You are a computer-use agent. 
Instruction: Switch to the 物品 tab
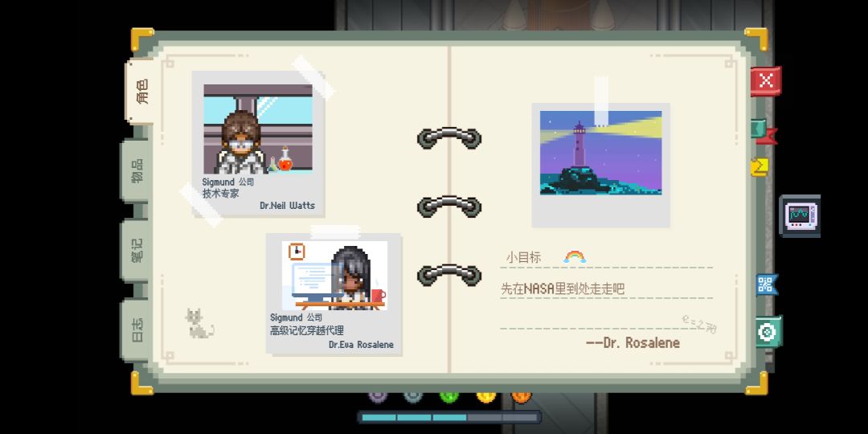(136, 170)
